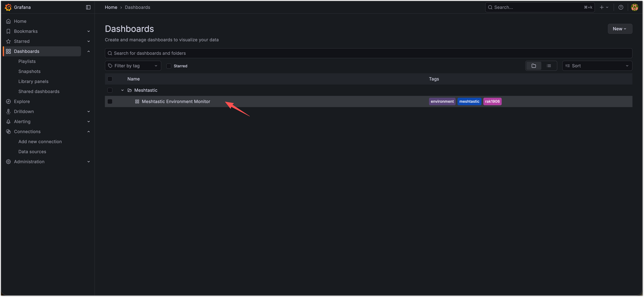
Task: Click the Administration gear icon
Action: 8,162
